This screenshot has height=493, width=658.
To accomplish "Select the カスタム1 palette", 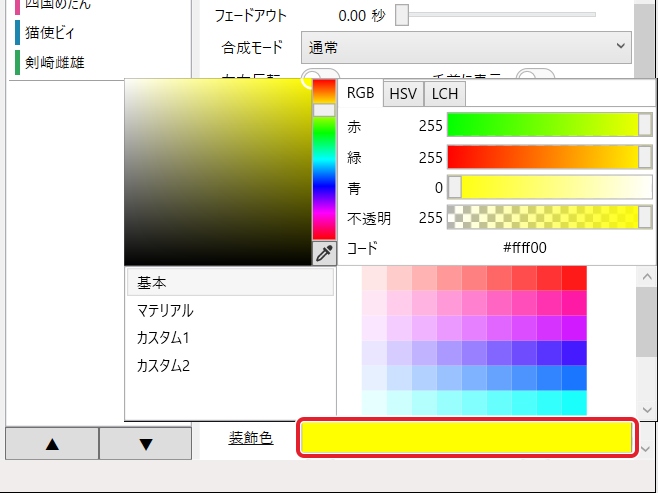I will pos(230,338).
